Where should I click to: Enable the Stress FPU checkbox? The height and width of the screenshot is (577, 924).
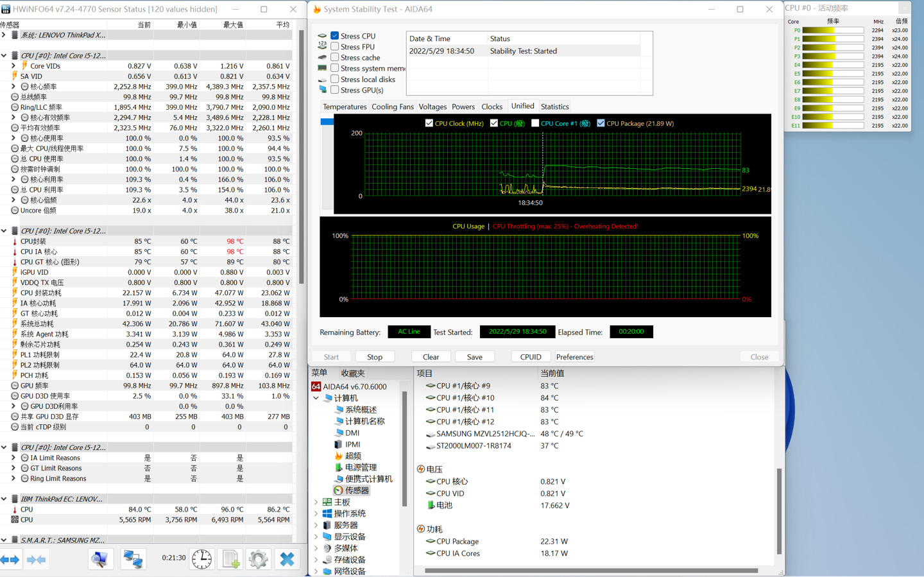point(335,47)
